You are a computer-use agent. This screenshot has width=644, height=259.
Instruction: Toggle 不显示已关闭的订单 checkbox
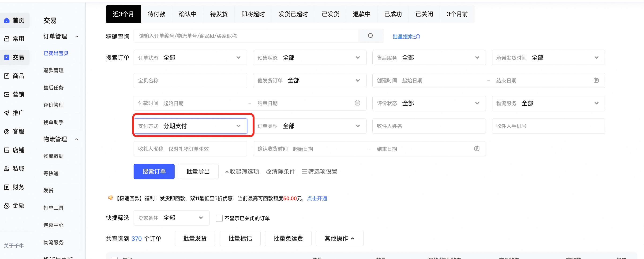pos(219,218)
